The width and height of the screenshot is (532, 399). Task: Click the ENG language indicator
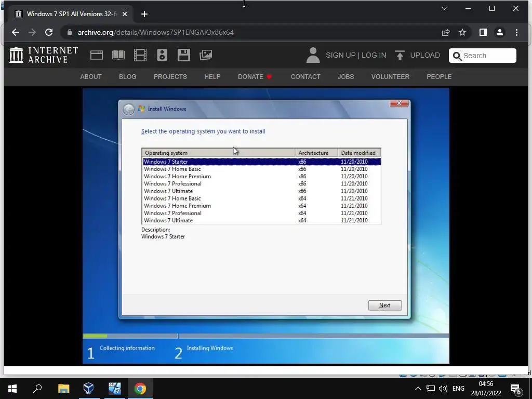tap(458, 389)
